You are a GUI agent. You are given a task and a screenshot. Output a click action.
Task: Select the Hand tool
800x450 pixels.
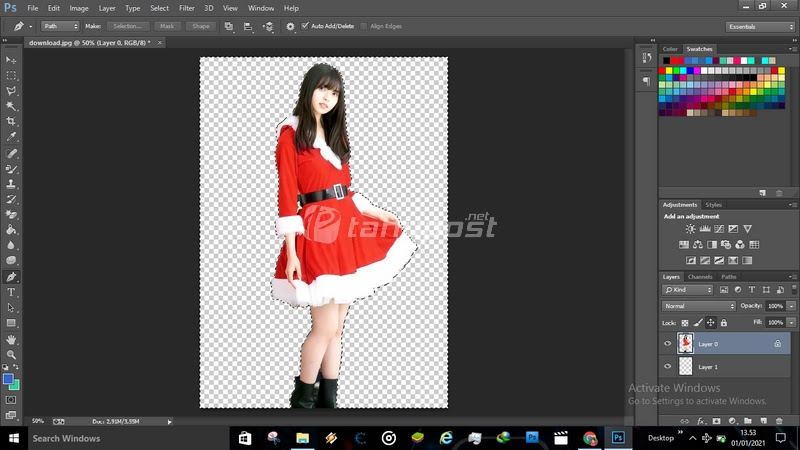tap(11, 339)
